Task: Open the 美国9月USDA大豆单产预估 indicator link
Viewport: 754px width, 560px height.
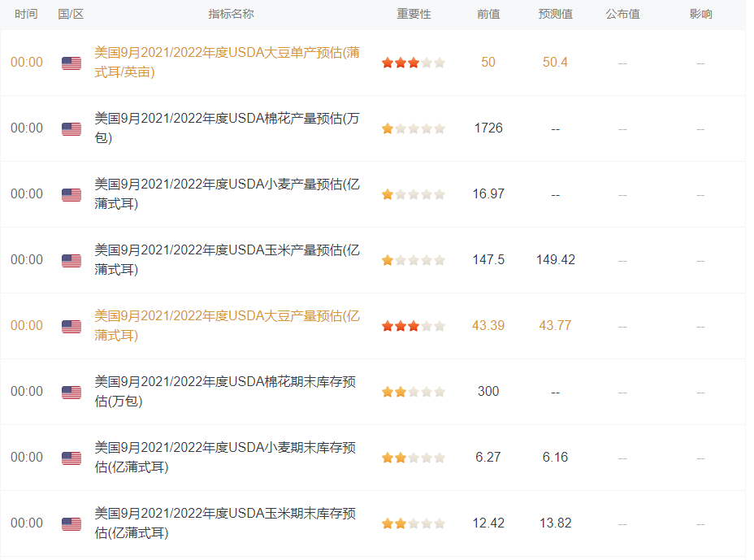Action: 227,62
